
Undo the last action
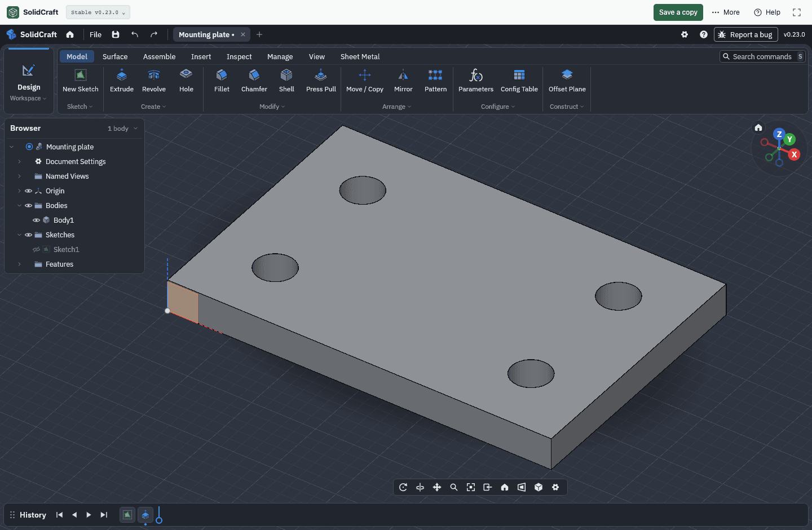(x=135, y=34)
